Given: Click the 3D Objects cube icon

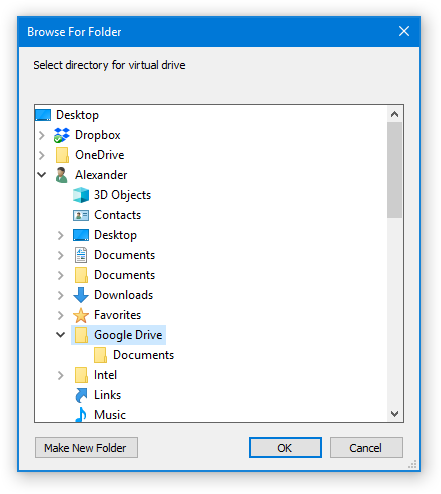Looking at the screenshot, I should coord(81,195).
